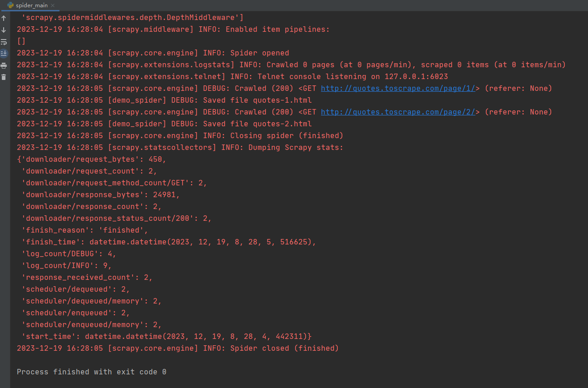The width and height of the screenshot is (588, 388).
Task: Click the 'log_count/DEBUG': 4 stat
Action: 69,254
